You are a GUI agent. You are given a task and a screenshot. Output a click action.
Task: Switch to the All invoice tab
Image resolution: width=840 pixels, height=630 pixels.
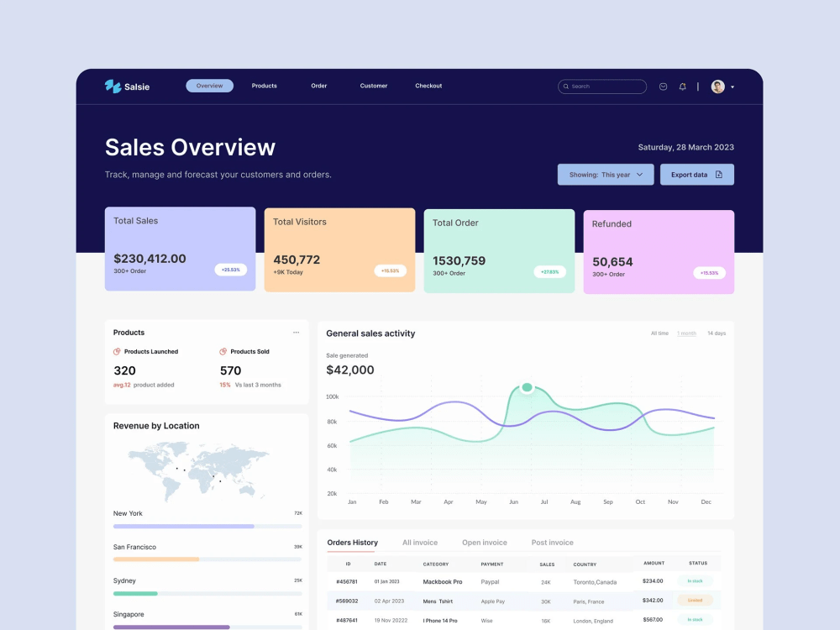click(420, 543)
